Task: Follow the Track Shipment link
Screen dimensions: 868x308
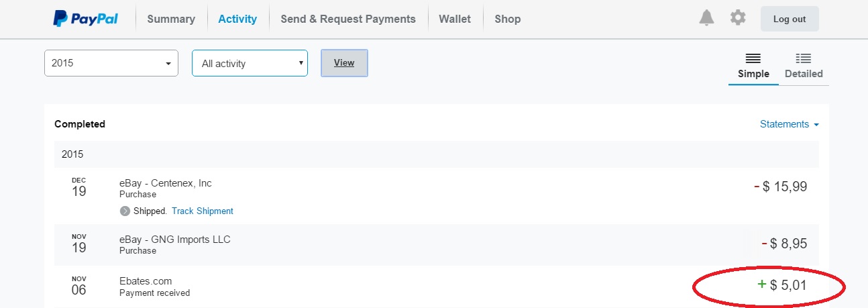Action: click(203, 211)
